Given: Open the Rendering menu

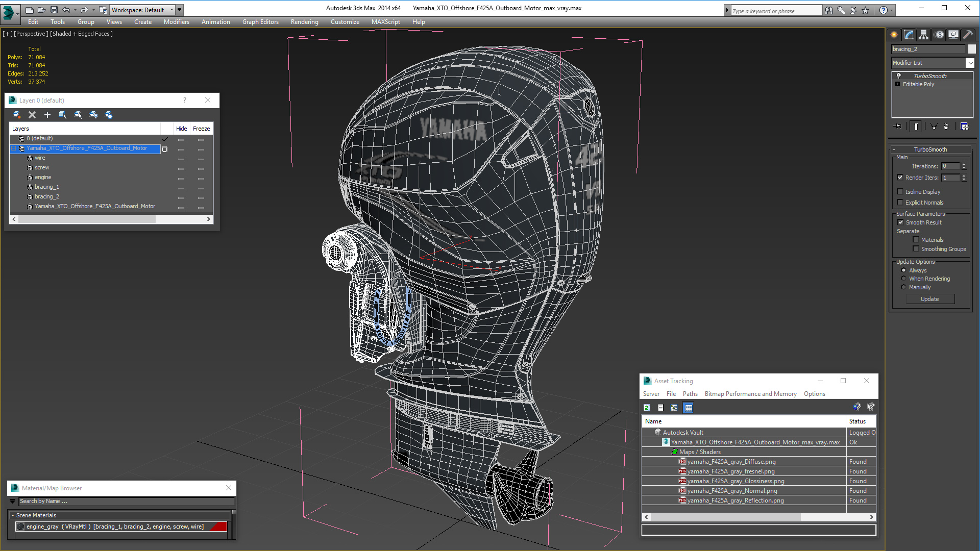Looking at the screenshot, I should pos(305,22).
